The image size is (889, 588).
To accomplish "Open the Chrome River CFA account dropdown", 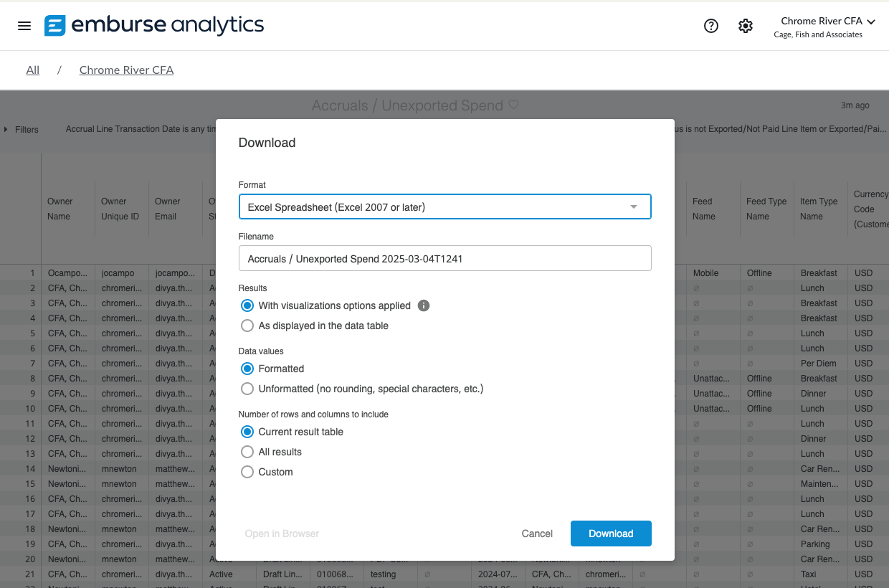I will coord(827,21).
